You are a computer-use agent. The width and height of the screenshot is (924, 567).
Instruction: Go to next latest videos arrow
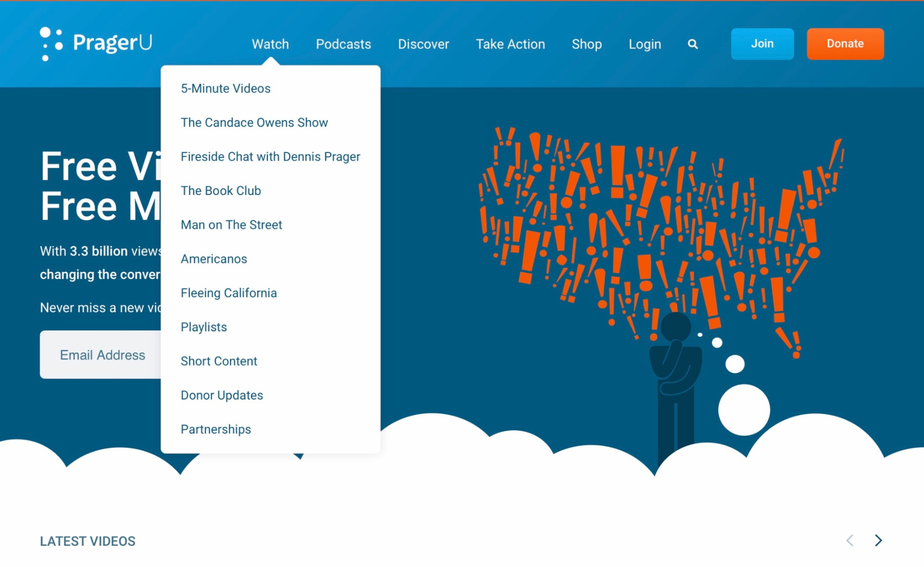tap(878, 540)
